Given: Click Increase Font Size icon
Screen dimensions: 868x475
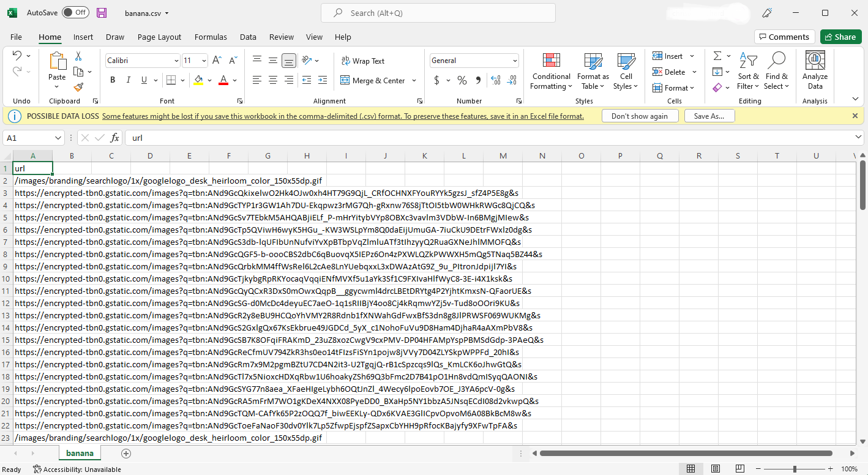Looking at the screenshot, I should (217, 61).
